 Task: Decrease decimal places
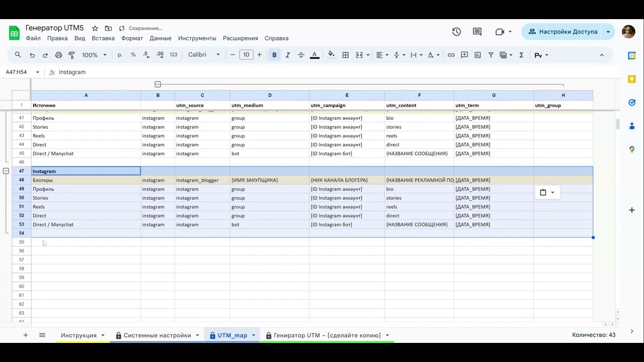[x=146, y=55]
